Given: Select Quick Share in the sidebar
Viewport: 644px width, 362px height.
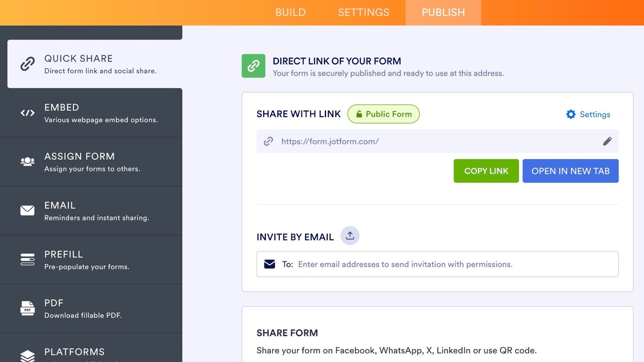Looking at the screenshot, I should click(95, 64).
